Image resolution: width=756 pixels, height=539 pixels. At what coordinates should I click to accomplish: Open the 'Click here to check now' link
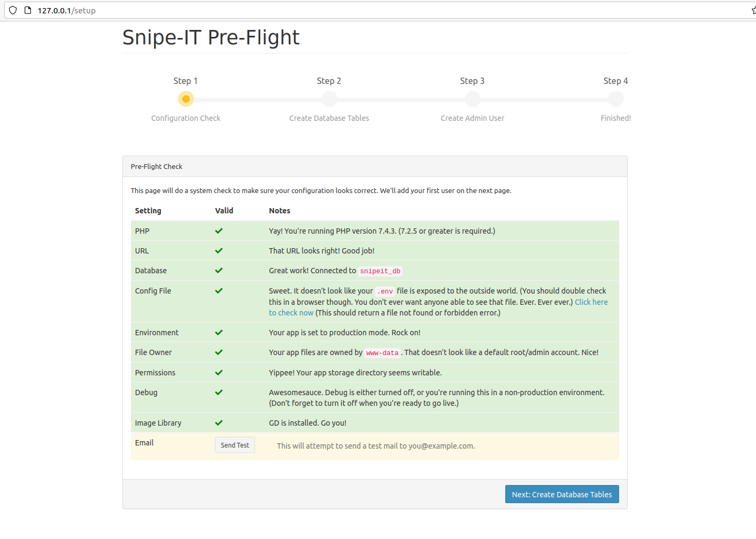(x=591, y=302)
